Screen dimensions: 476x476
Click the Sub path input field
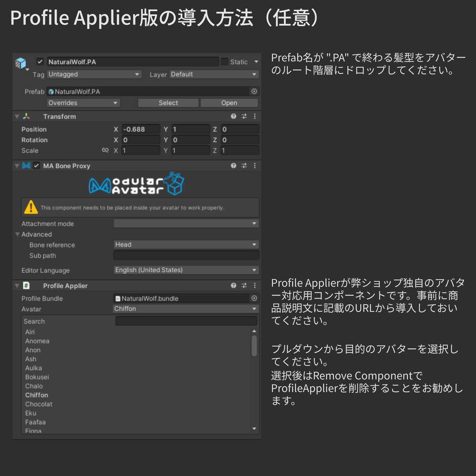point(186,255)
